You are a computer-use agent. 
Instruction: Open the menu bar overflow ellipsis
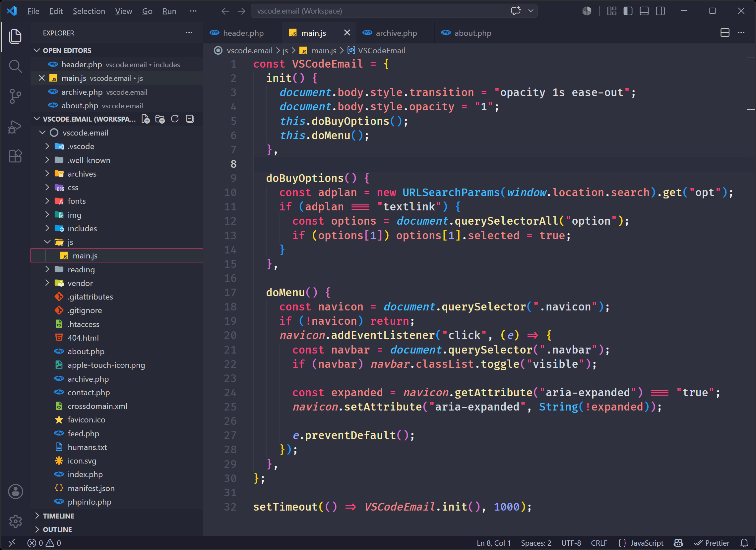pos(193,11)
